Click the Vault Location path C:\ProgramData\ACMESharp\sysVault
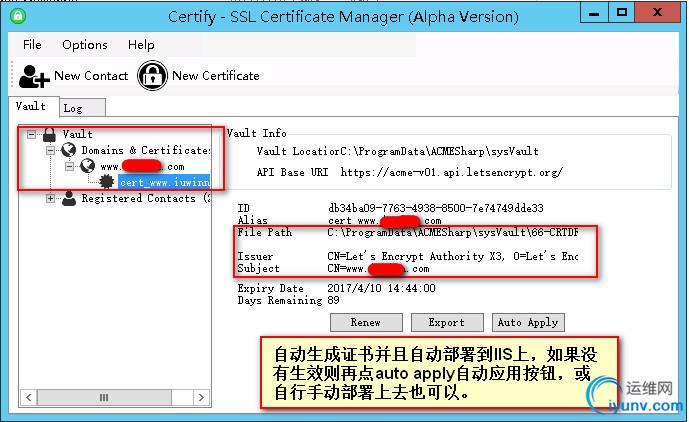Screen dimensions: 689x422 [x=439, y=151]
